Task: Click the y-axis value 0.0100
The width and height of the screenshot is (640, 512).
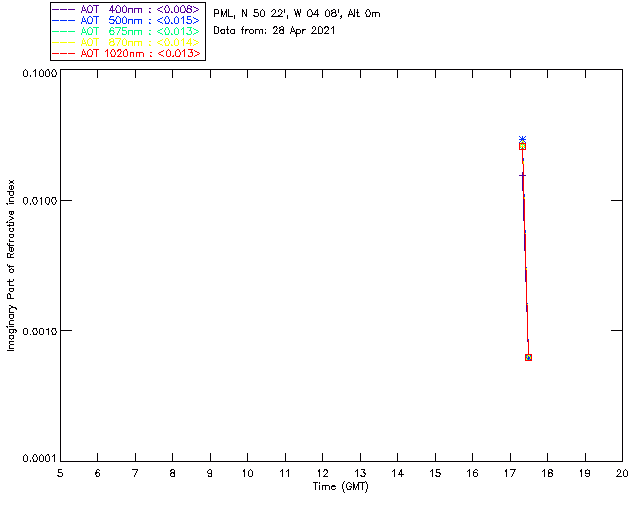Action: pyautogui.click(x=40, y=201)
